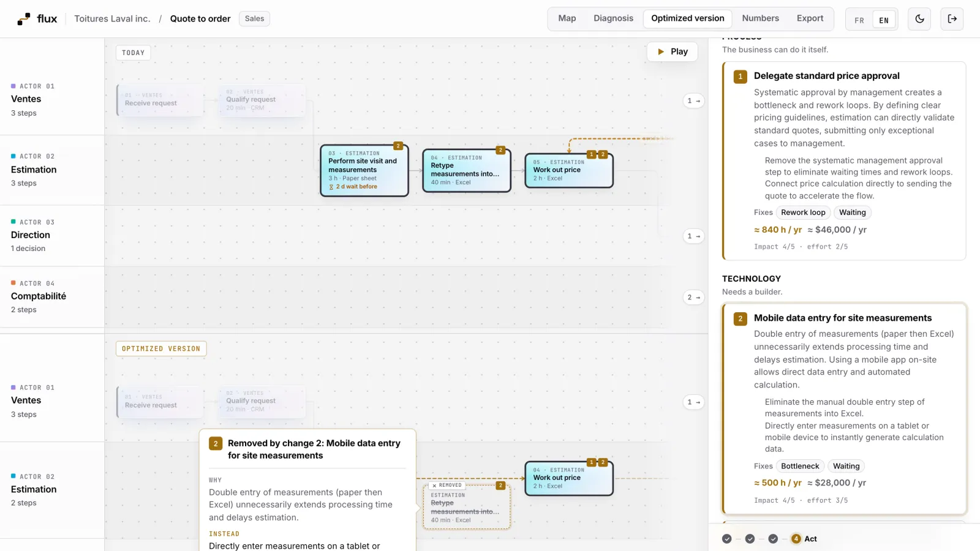This screenshot has height=551, width=980.
Task: Open the Export tab
Action: tap(810, 18)
